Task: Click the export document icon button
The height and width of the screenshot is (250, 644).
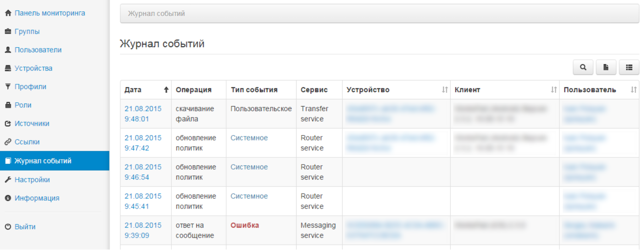Action: point(606,67)
